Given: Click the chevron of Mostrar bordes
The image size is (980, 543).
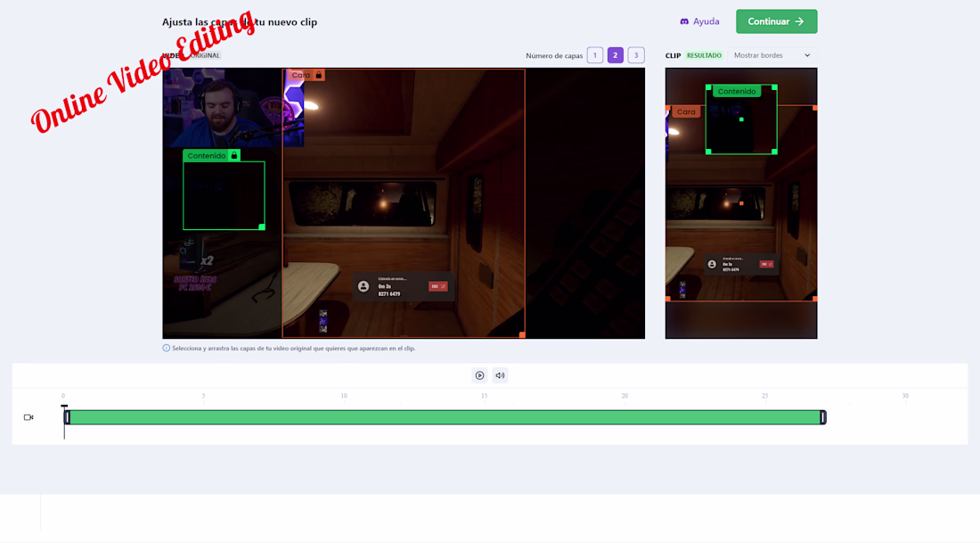Looking at the screenshot, I should [x=807, y=55].
